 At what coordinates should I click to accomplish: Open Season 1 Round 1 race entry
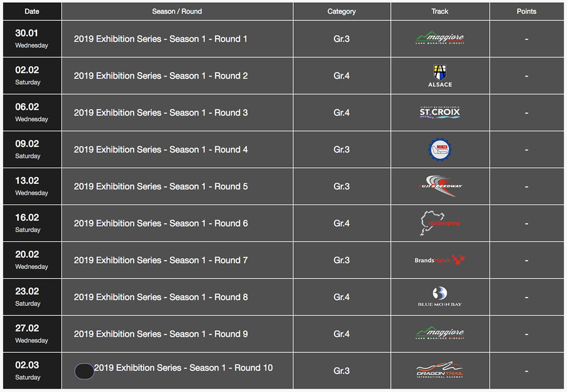[x=161, y=39]
